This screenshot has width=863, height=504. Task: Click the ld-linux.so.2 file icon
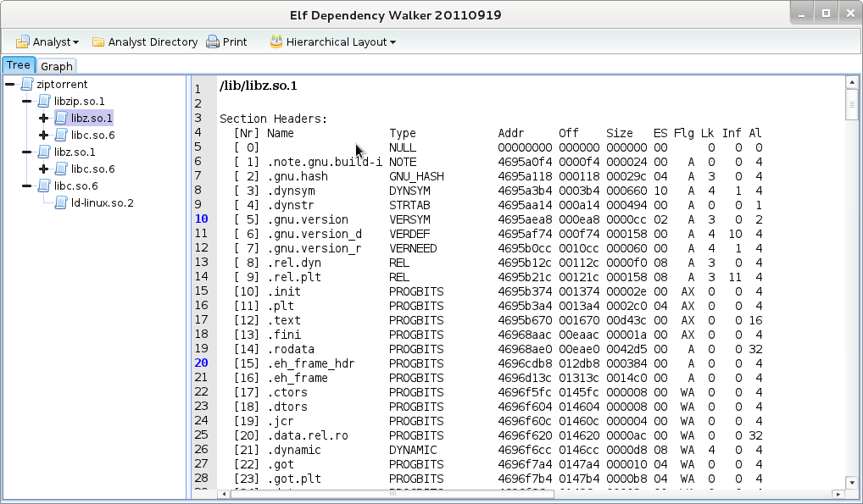[x=62, y=203]
